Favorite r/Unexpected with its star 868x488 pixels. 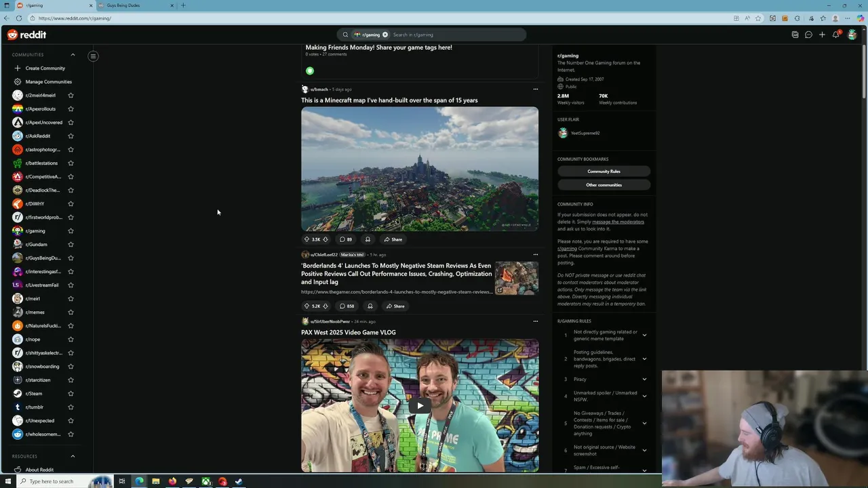coord(71,420)
